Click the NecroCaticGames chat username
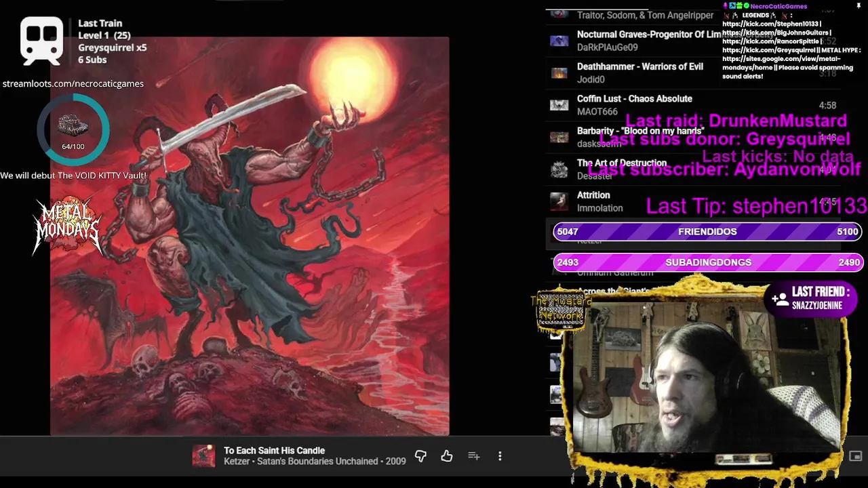The image size is (868, 488). click(x=778, y=6)
